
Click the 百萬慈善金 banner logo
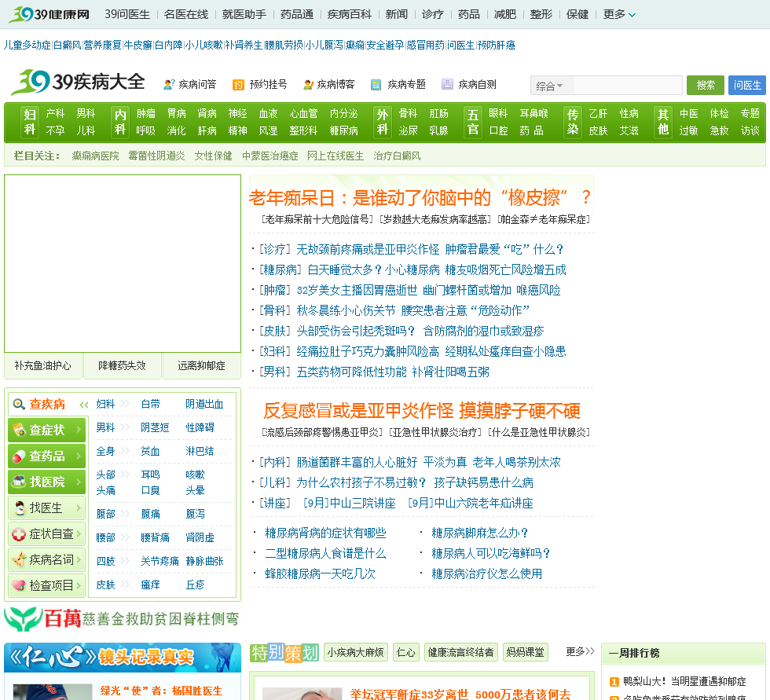click(122, 619)
